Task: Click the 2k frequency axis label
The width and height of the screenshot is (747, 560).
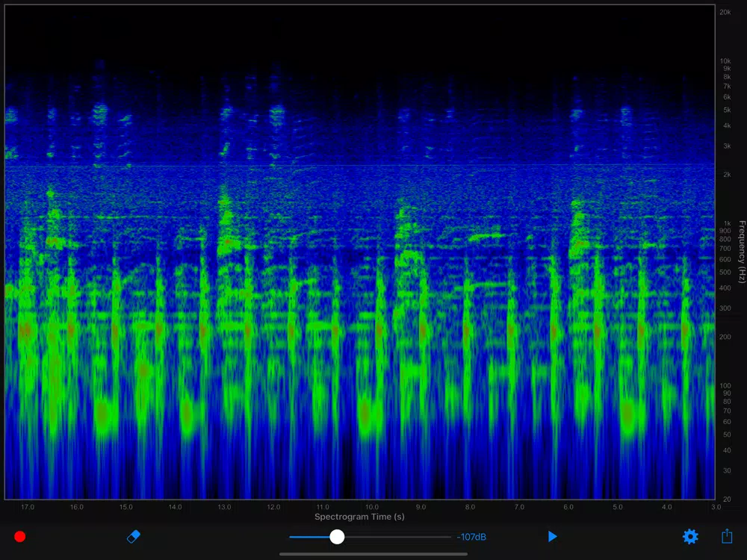Action: [x=727, y=174]
